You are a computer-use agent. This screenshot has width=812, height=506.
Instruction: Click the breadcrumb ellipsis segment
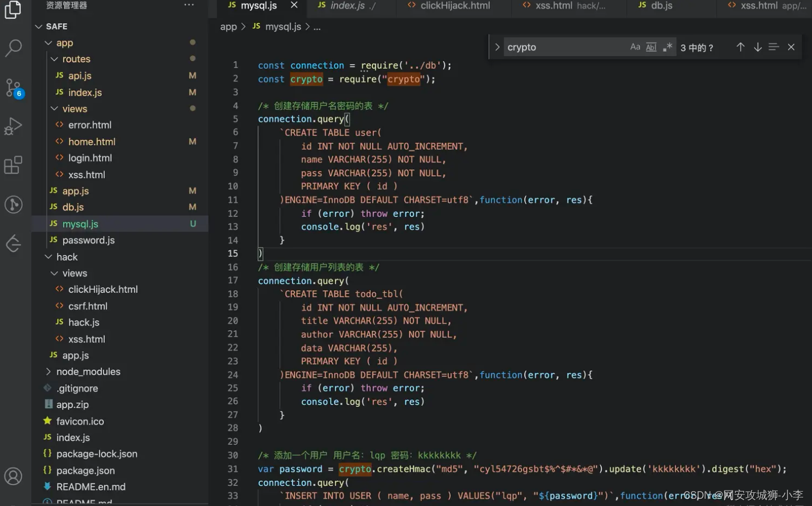[x=317, y=27]
